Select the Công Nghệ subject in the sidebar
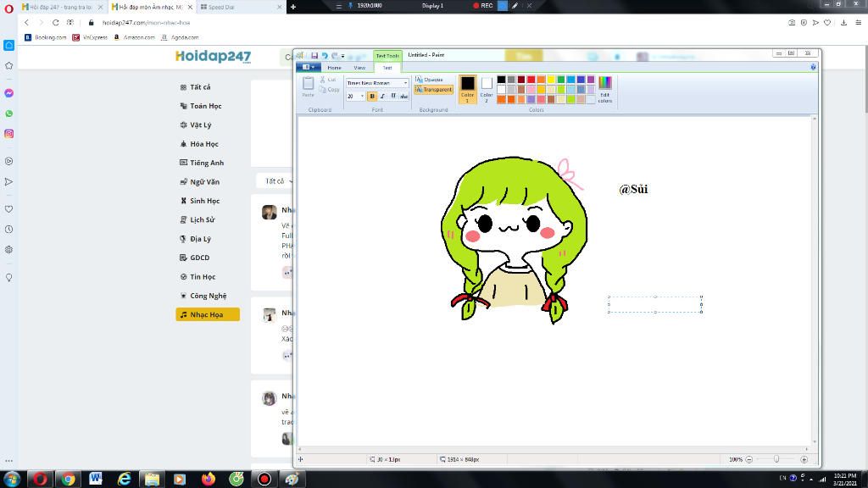Screen dimensions: 868x488 pos(203,296)
